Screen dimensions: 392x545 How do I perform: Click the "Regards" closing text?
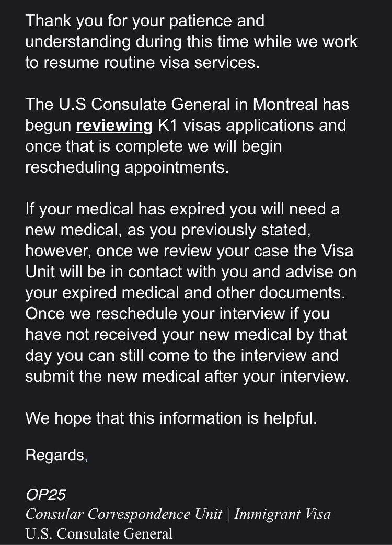[54, 456]
